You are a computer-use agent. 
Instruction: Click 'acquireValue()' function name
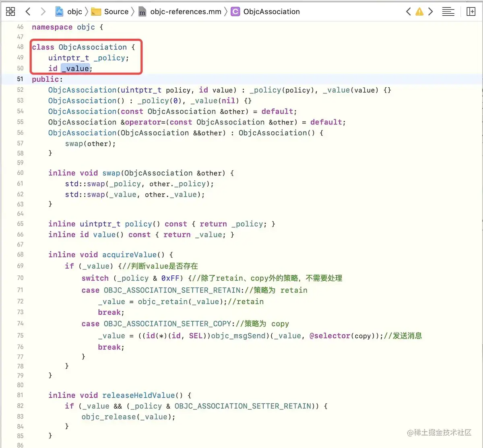click(x=134, y=255)
